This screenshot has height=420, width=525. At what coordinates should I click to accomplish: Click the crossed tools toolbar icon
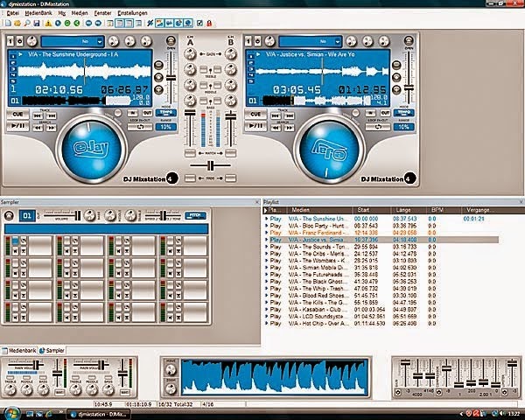[x=150, y=23]
